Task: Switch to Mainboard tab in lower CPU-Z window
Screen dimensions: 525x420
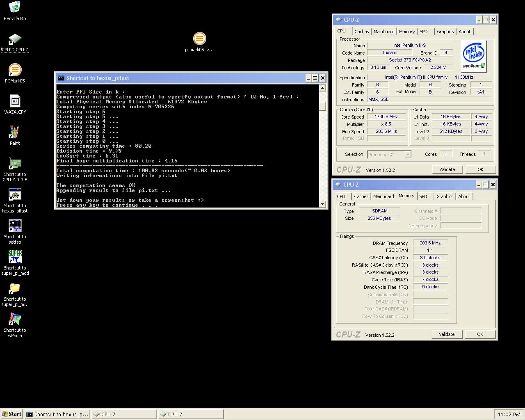Action: 383,196
